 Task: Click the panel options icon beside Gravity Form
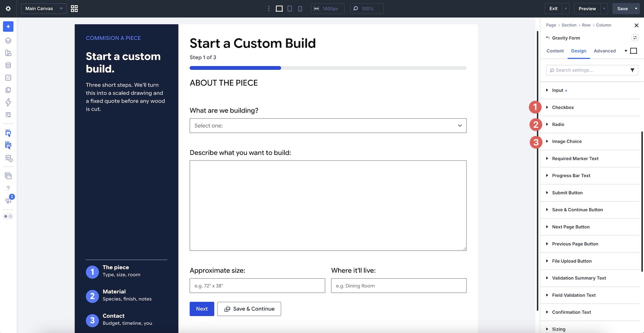pos(635,38)
